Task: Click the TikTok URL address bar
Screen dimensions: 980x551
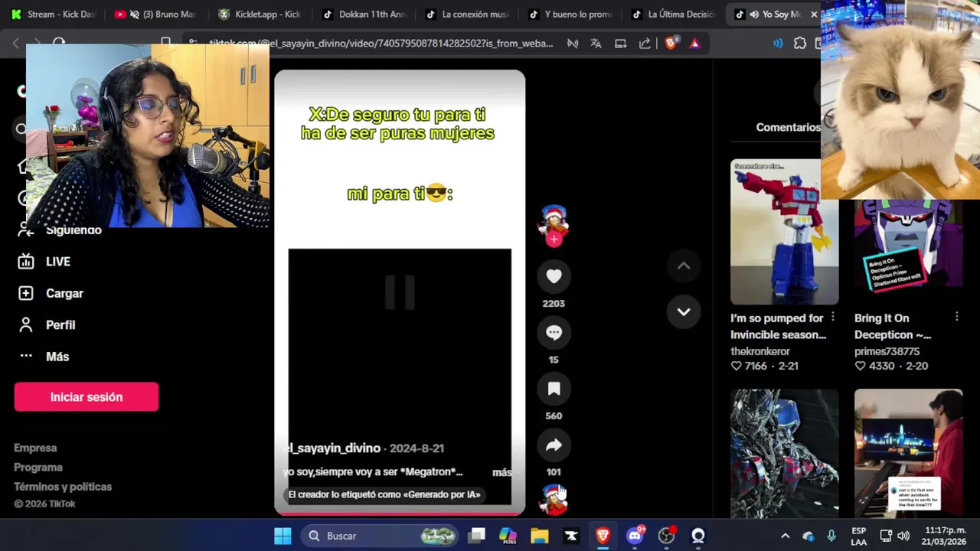Action: 381,44
